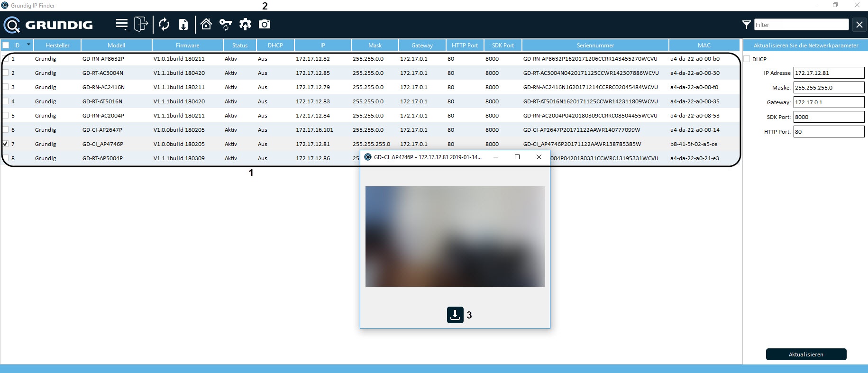Click the firmware upgrade gear icon

pos(245,24)
